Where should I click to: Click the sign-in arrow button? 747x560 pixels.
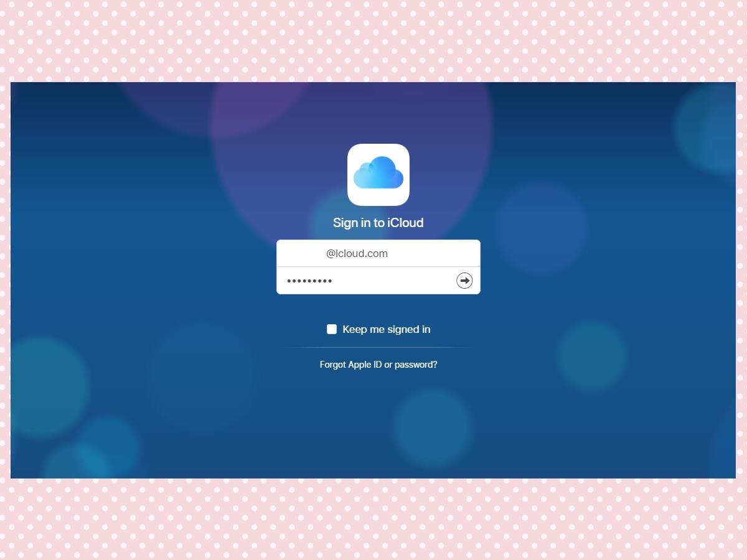[x=464, y=281]
